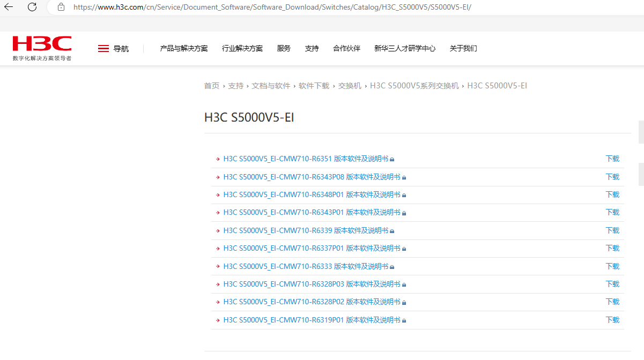Open R6351 版本软件及说明书 link
Image resolution: width=644 pixels, height=360 pixels.
306,159
